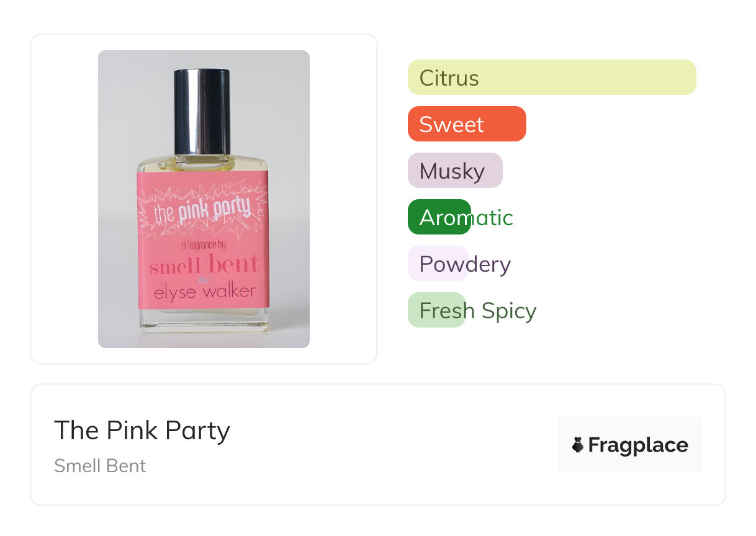Image resolution: width=756 pixels, height=536 pixels.
Task: Click the white 'the pink party' label text
Action: coord(202,211)
